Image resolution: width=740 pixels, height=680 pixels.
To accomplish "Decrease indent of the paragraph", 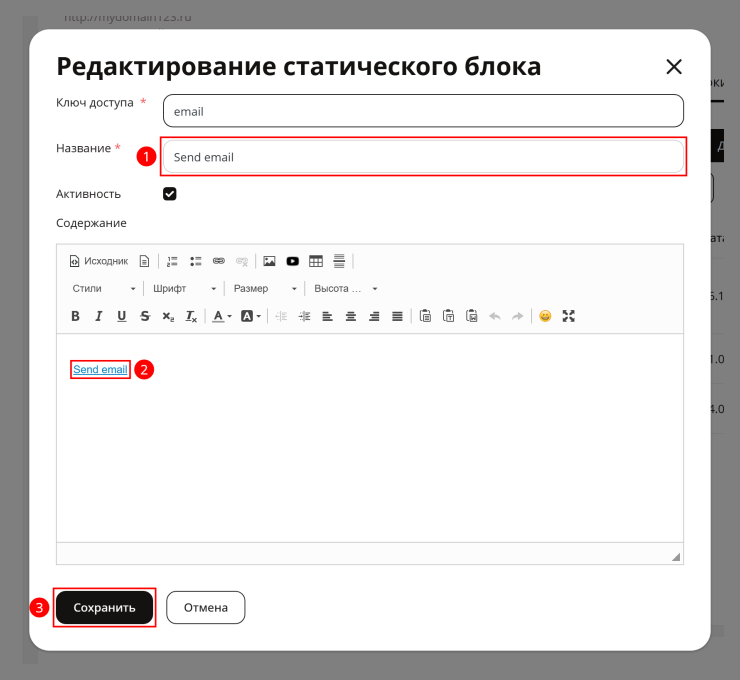I will (281, 316).
